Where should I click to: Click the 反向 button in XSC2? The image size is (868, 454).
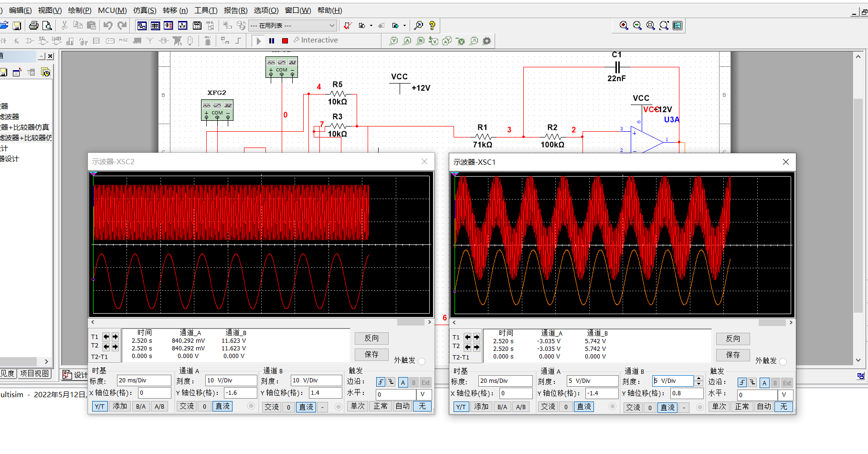(x=371, y=338)
